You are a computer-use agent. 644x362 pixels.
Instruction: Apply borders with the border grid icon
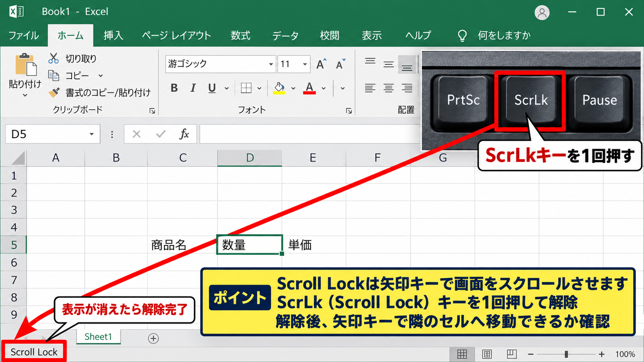click(x=246, y=88)
